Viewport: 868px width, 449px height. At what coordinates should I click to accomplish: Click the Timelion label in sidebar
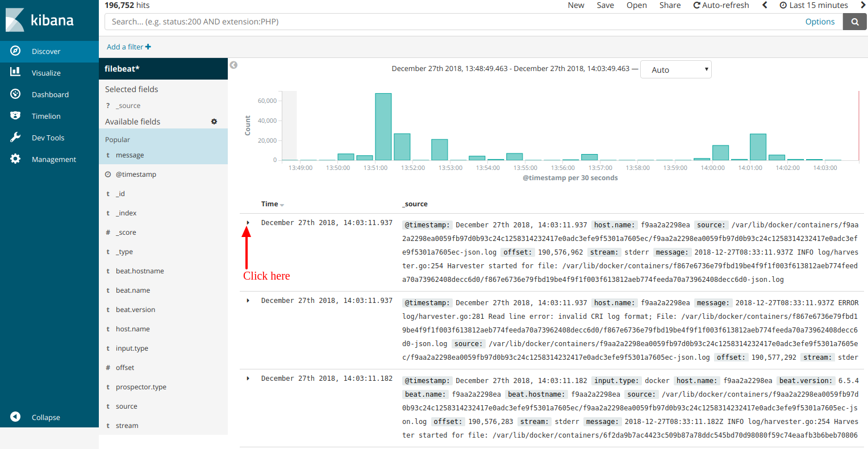(x=46, y=116)
